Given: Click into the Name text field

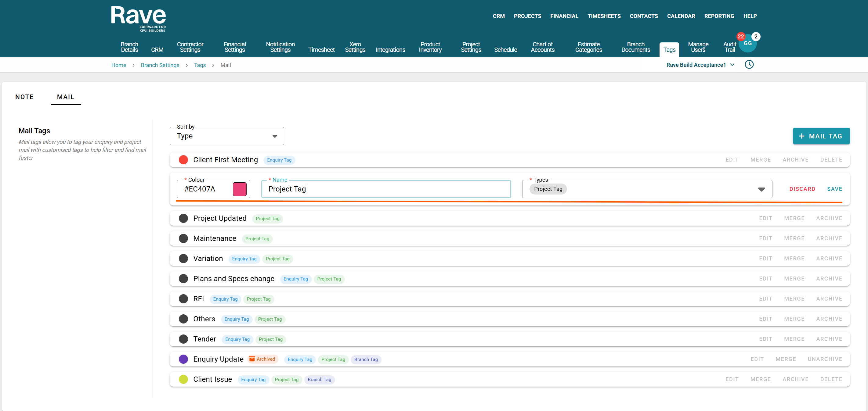Looking at the screenshot, I should 386,189.
